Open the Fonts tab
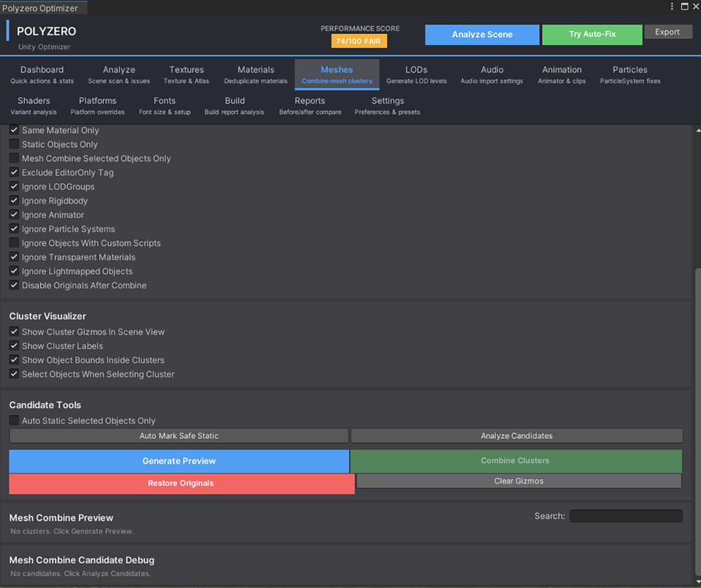The height and width of the screenshot is (588, 701). click(165, 106)
